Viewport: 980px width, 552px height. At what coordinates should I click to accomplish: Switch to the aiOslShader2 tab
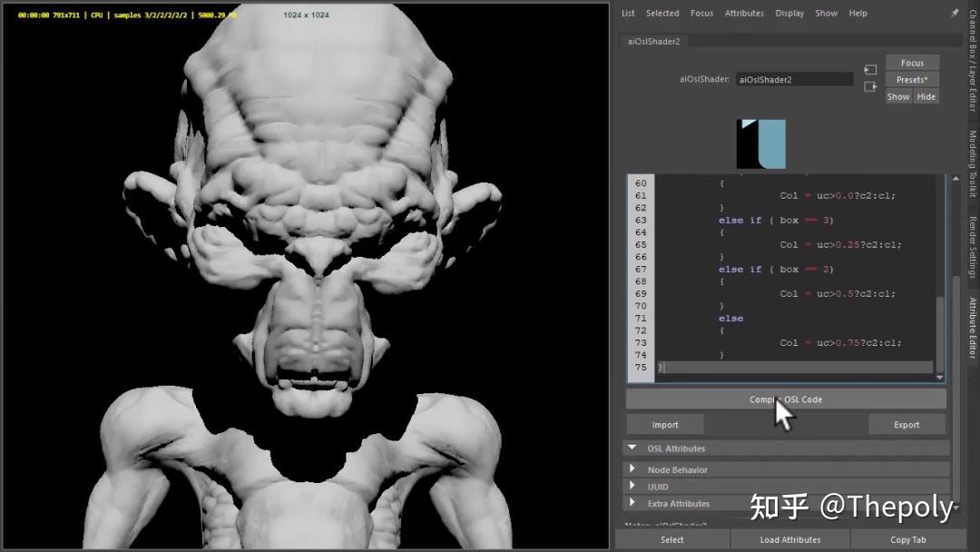652,41
